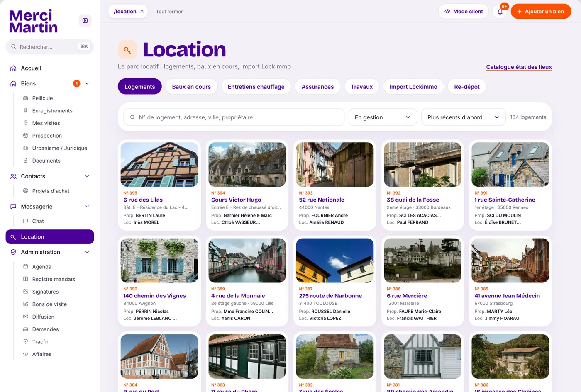Screen dimensions: 581x392
Task: Open Diffusion broadcast icon entry
Action: click(26, 316)
